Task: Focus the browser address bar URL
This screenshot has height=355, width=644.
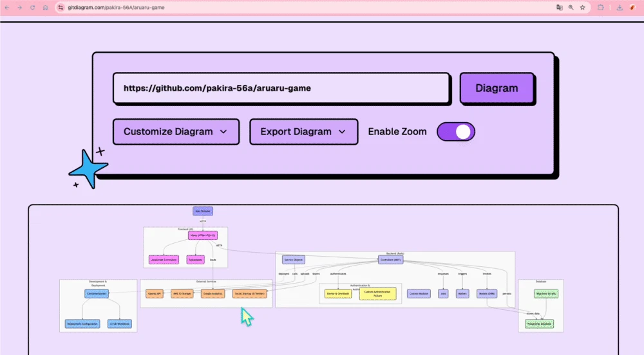Action: tap(116, 7)
